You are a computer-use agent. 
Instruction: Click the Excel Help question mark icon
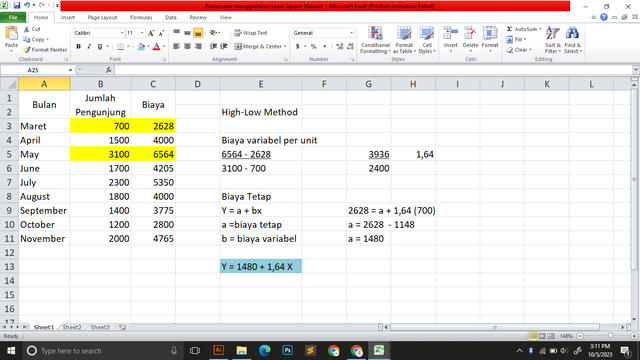click(604, 17)
